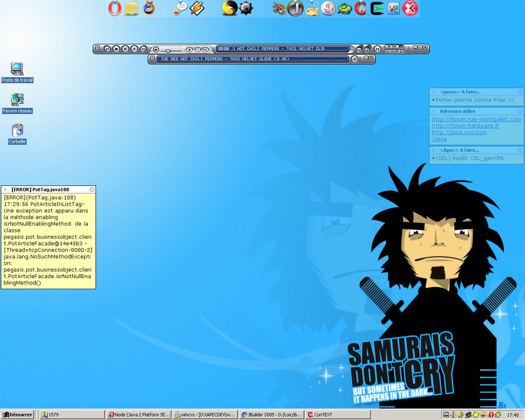Open the \\eva network link

[439, 138]
